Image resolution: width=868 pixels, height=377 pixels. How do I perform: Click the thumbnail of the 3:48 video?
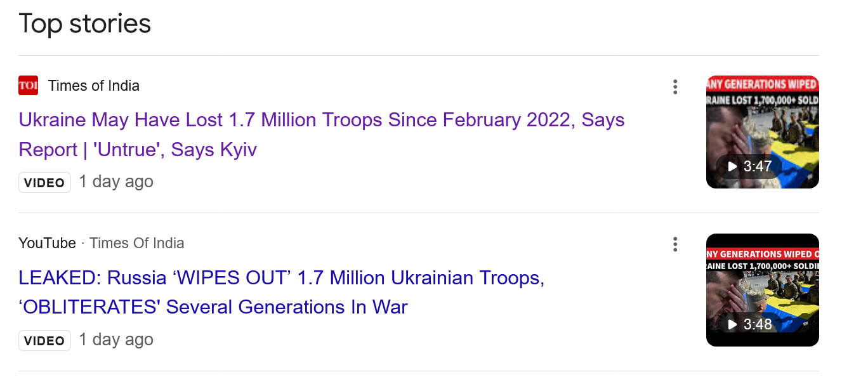click(762, 290)
